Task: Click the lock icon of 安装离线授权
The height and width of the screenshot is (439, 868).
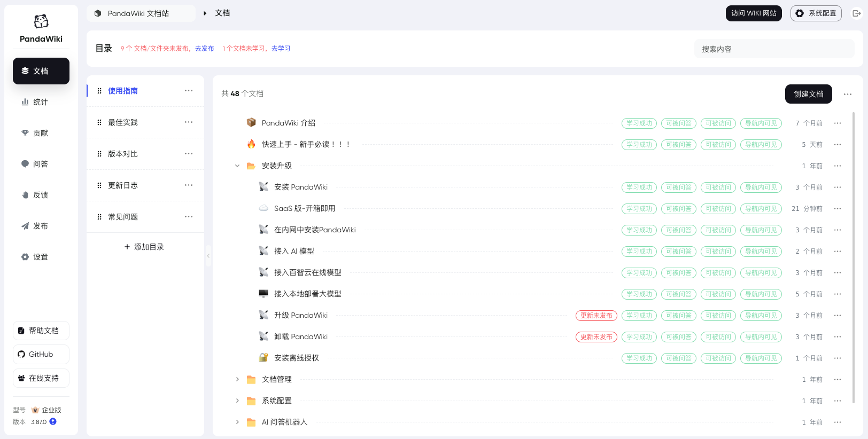Action: click(263, 357)
